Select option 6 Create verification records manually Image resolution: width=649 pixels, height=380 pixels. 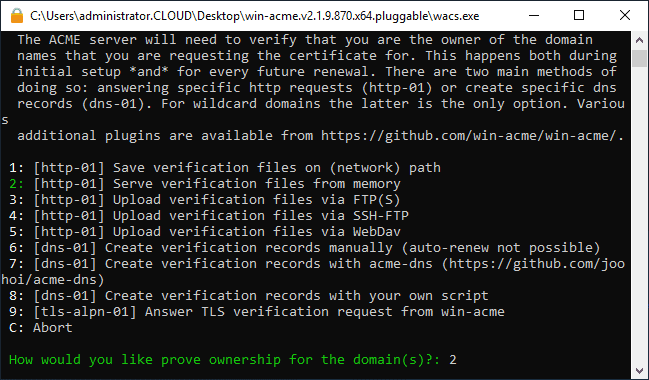(x=305, y=248)
